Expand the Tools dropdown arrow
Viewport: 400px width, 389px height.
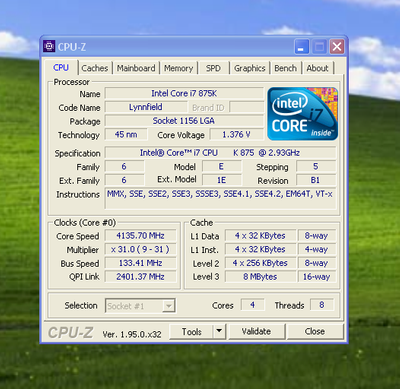(x=219, y=332)
